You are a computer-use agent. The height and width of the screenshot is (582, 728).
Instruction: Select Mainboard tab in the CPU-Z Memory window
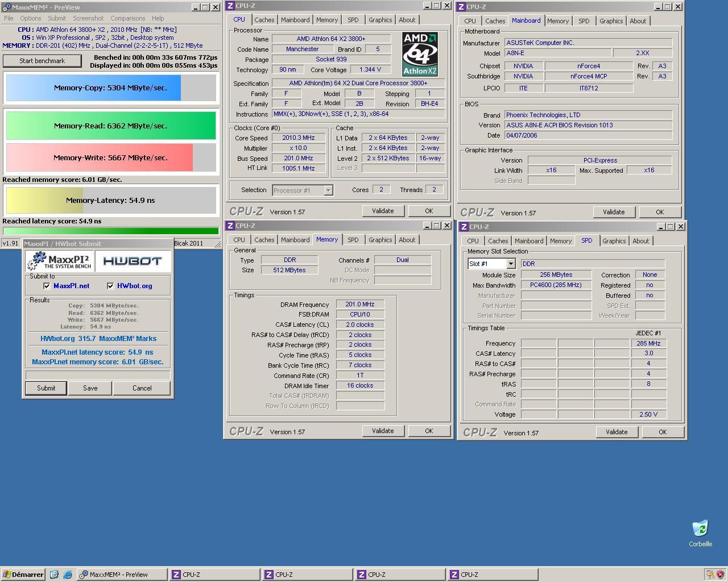(x=295, y=240)
